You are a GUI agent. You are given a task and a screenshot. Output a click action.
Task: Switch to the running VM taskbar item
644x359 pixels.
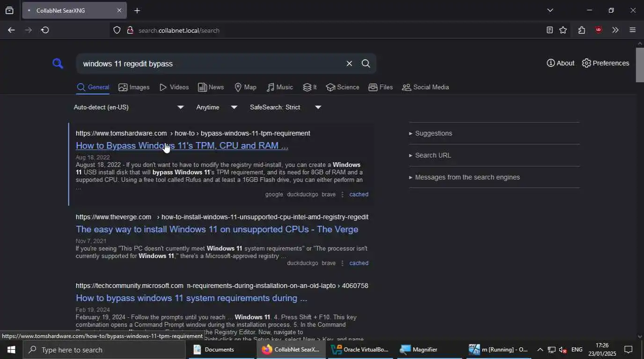498,350
